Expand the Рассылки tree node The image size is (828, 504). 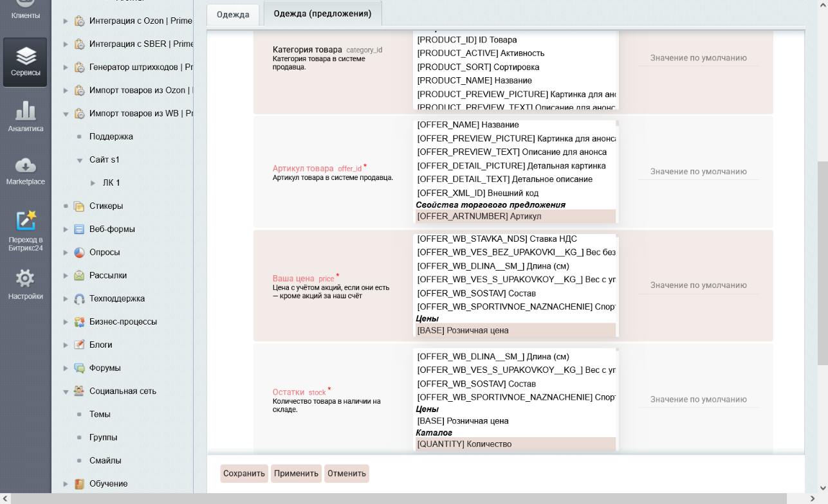pos(66,276)
